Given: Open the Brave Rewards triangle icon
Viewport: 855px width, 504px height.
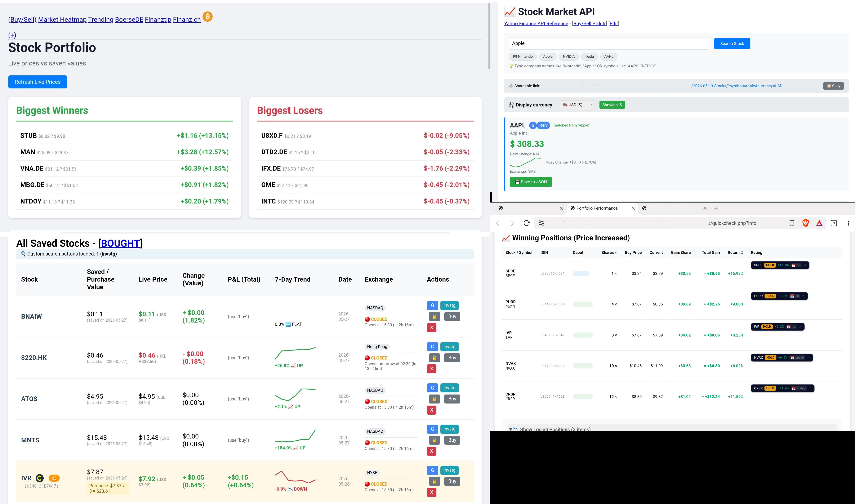Looking at the screenshot, I should [x=819, y=223].
